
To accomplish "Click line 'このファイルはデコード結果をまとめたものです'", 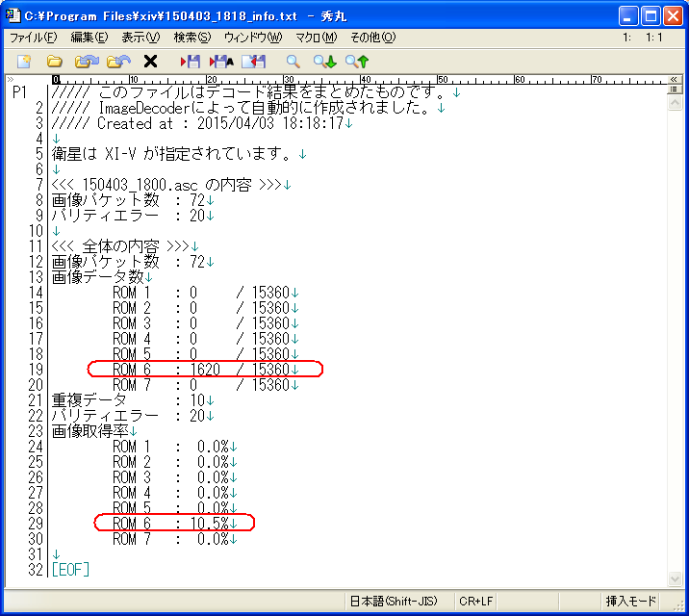I will [256, 92].
